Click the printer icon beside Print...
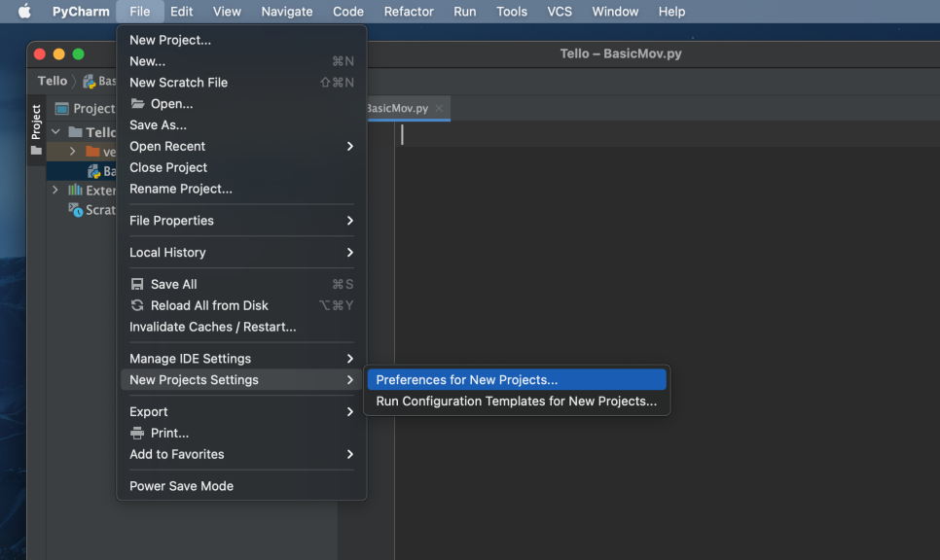The height and width of the screenshot is (560, 940). (137, 433)
